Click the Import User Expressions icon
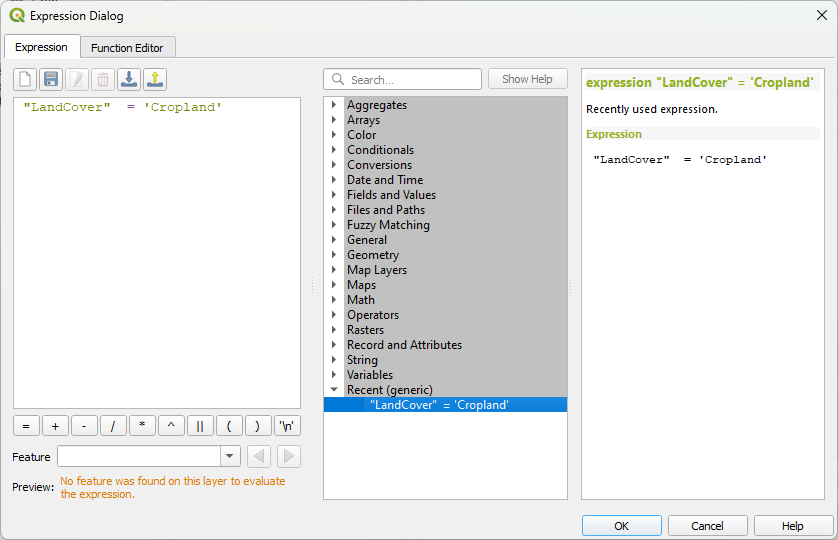The image size is (838, 540). coord(129,79)
